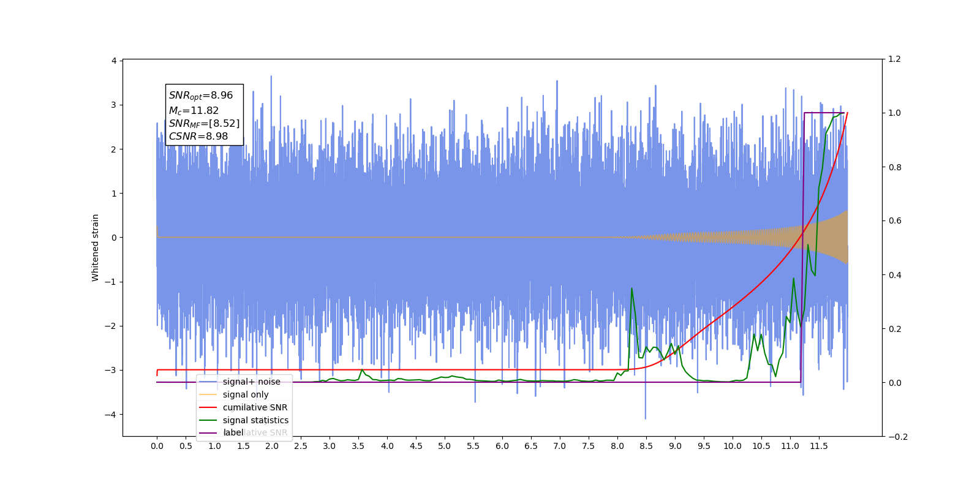
Task: Click x-axis tick label 7.0
Action: click(560, 446)
